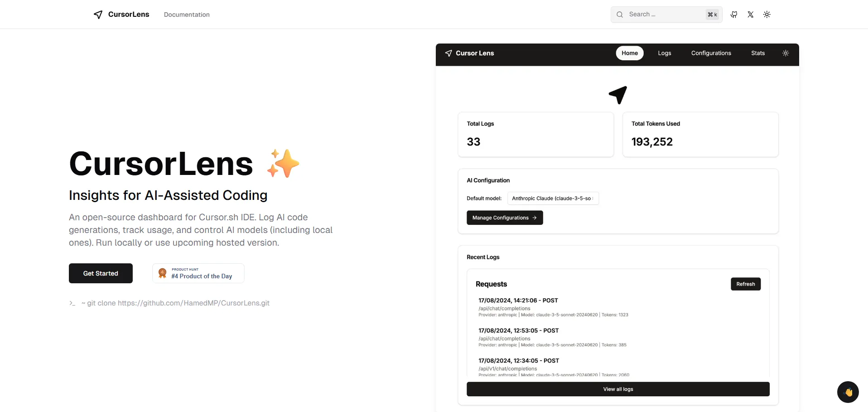Toggle the dashboard preview theme sun icon

pyautogui.click(x=786, y=53)
